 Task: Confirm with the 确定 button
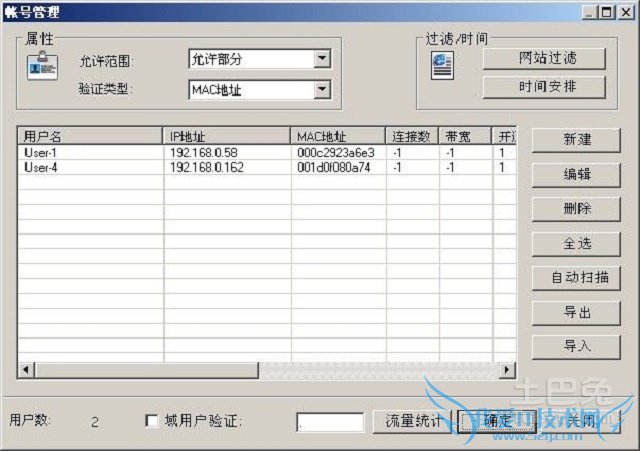coord(497,421)
